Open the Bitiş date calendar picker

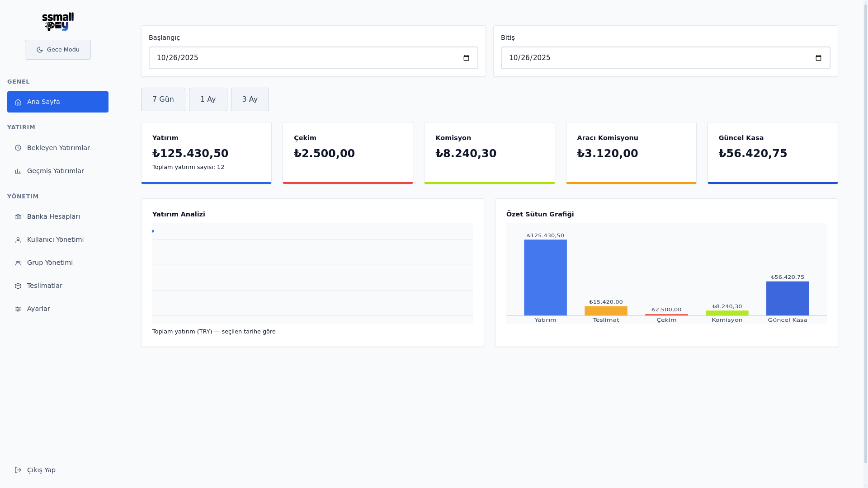tap(818, 58)
